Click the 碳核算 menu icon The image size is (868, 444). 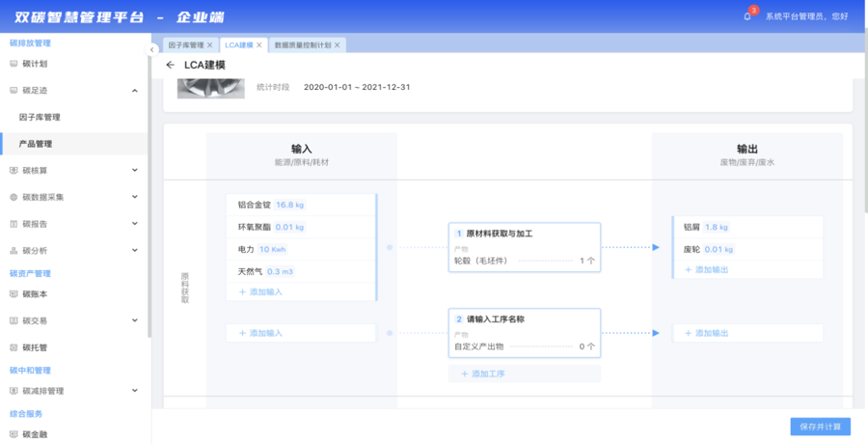point(14,171)
